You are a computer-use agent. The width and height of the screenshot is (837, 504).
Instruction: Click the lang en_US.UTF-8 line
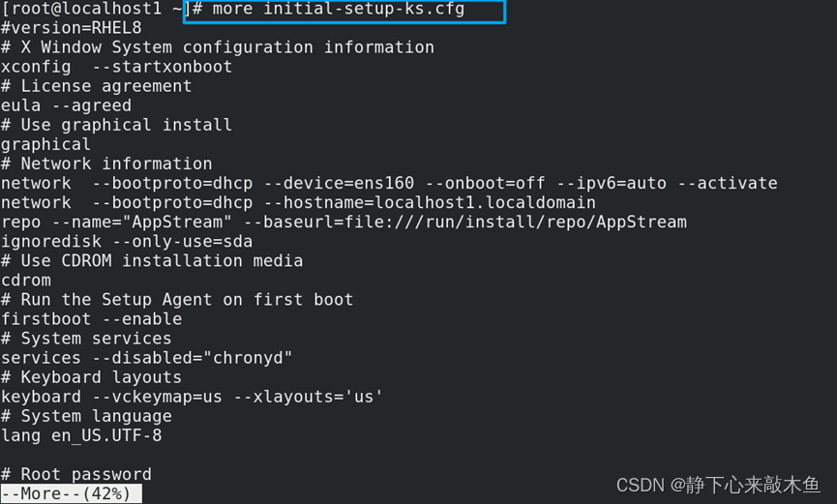[81, 435]
